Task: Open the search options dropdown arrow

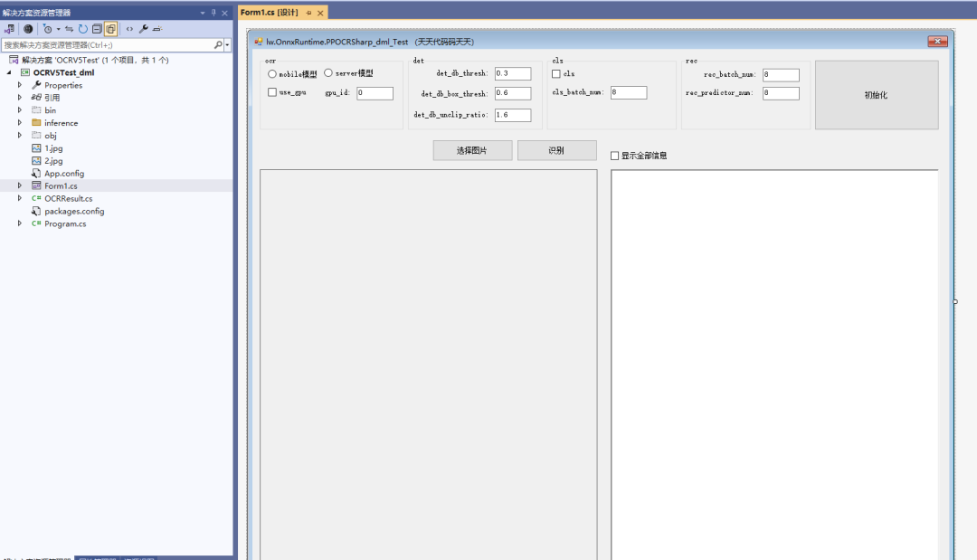Action: pyautogui.click(x=227, y=45)
